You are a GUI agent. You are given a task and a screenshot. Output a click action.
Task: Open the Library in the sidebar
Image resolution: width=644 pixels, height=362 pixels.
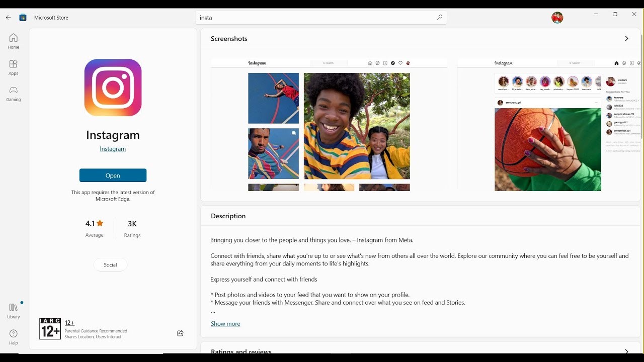click(14, 311)
